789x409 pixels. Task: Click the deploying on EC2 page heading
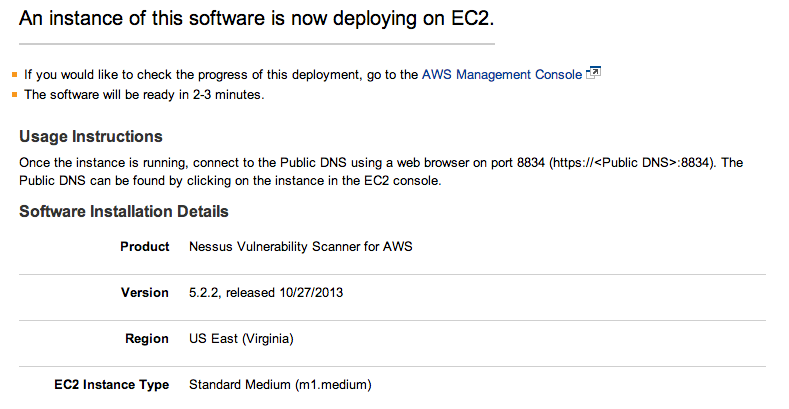(257, 19)
